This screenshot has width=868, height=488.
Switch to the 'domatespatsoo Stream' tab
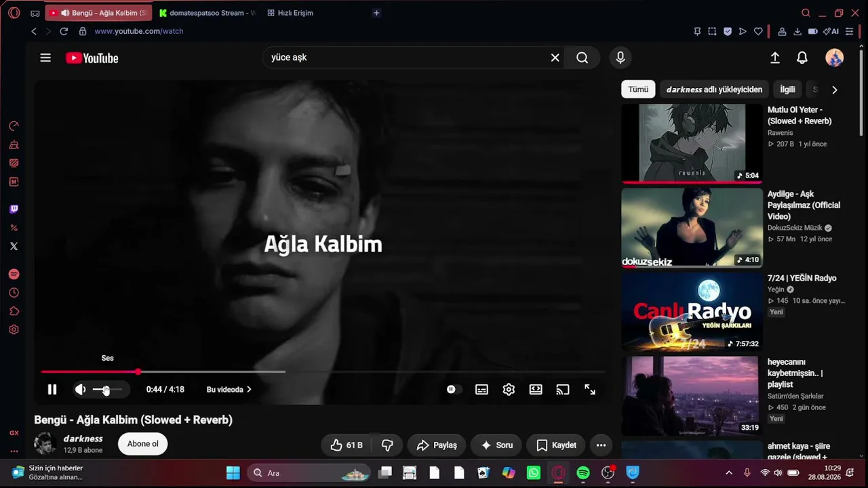coord(208,13)
